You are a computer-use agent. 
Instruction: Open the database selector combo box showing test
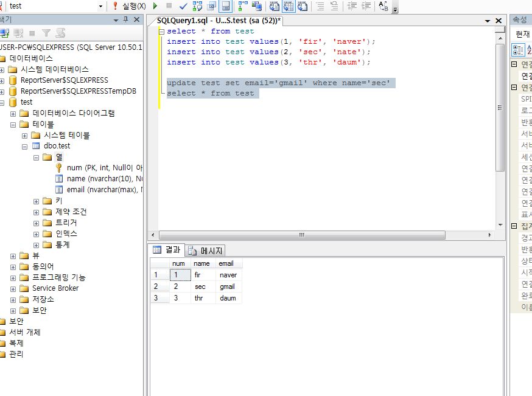pos(55,5)
